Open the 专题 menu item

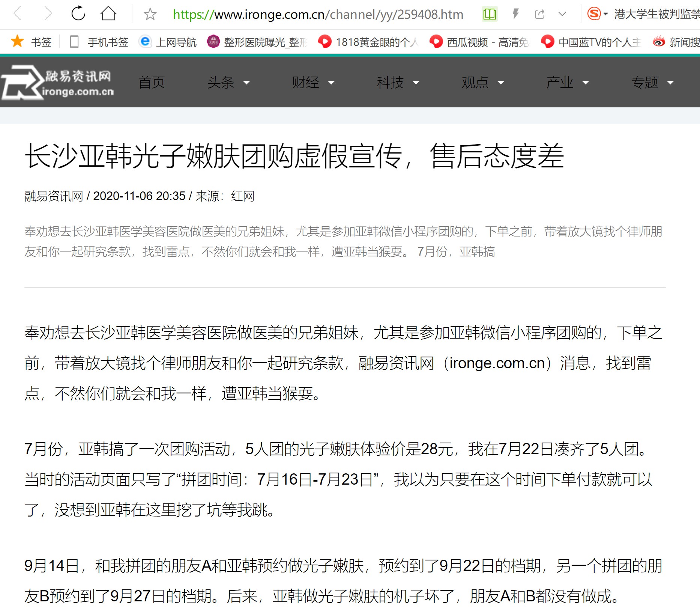click(644, 82)
